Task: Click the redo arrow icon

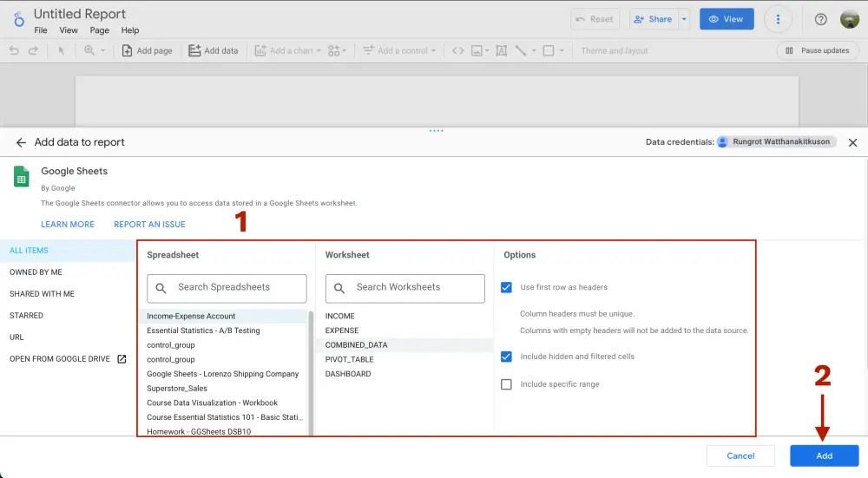Action: click(33, 51)
